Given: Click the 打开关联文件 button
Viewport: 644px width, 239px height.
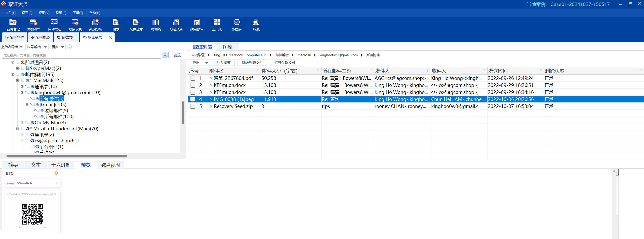Looking at the screenshot, I should click(285, 63).
